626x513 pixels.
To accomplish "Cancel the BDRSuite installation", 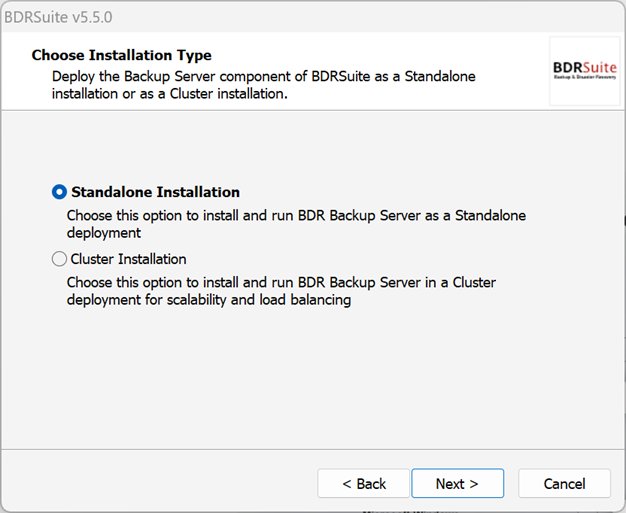I will coord(565,483).
